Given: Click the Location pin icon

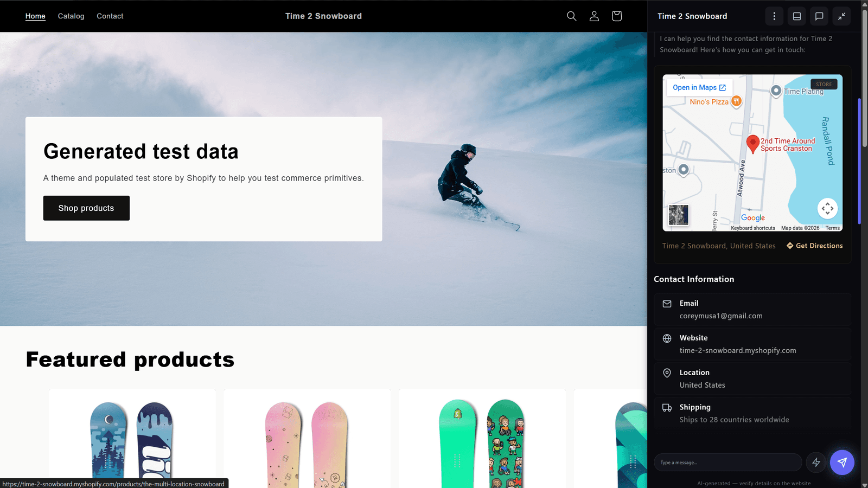Looking at the screenshot, I should [667, 373].
